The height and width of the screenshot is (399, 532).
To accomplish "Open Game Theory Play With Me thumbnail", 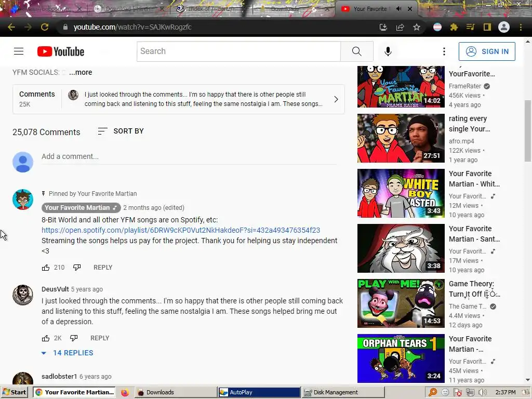I will point(401,303).
